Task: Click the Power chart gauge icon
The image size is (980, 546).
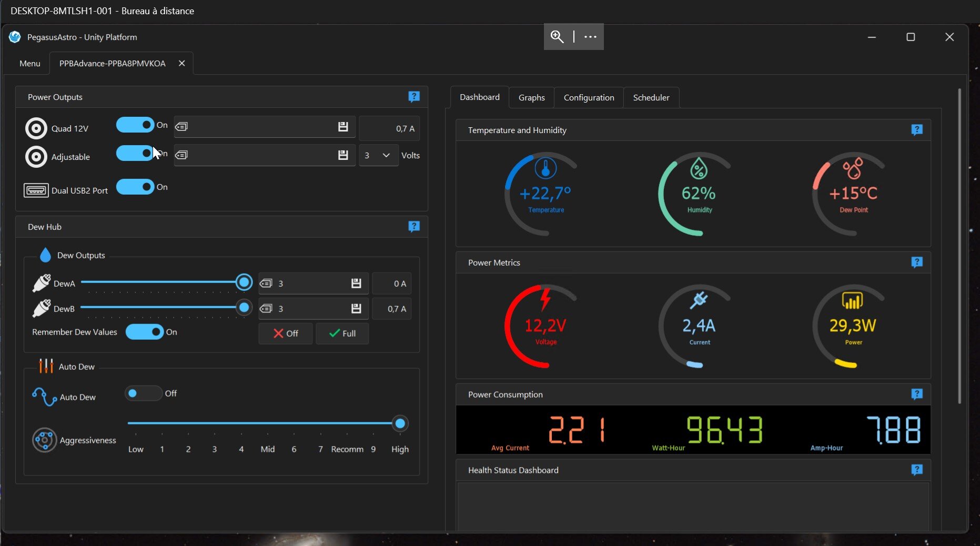Action: pyautogui.click(x=853, y=300)
